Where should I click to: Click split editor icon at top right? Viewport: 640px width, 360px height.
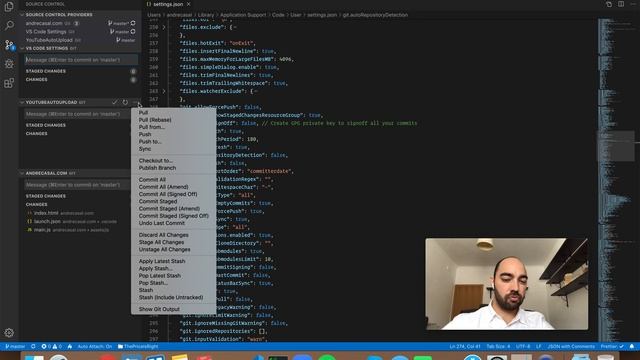pos(621,4)
